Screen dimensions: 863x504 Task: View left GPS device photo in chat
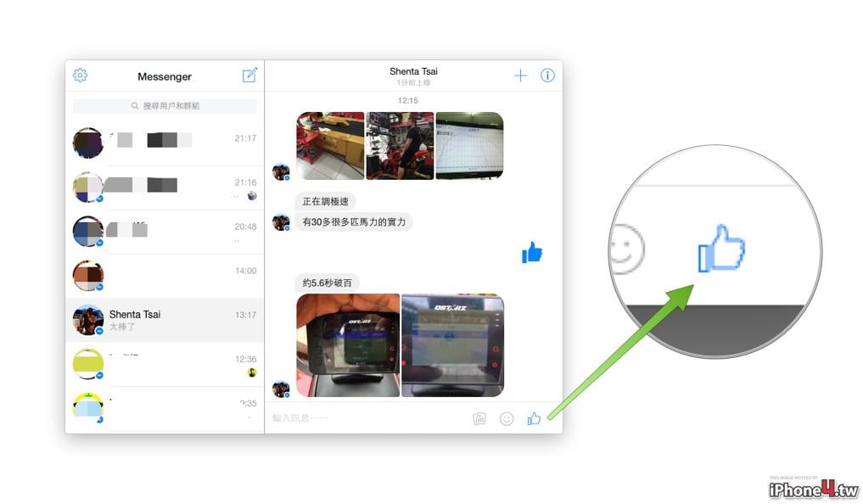coord(348,345)
